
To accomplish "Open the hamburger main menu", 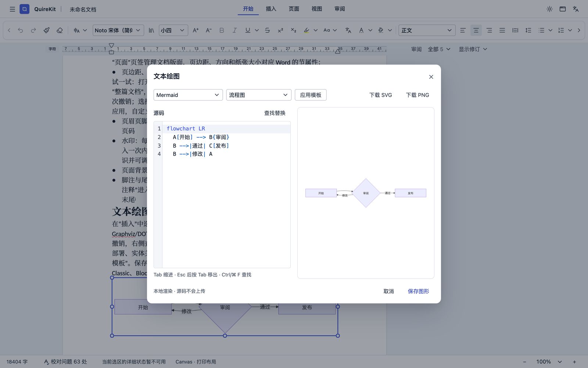I will pos(12,9).
